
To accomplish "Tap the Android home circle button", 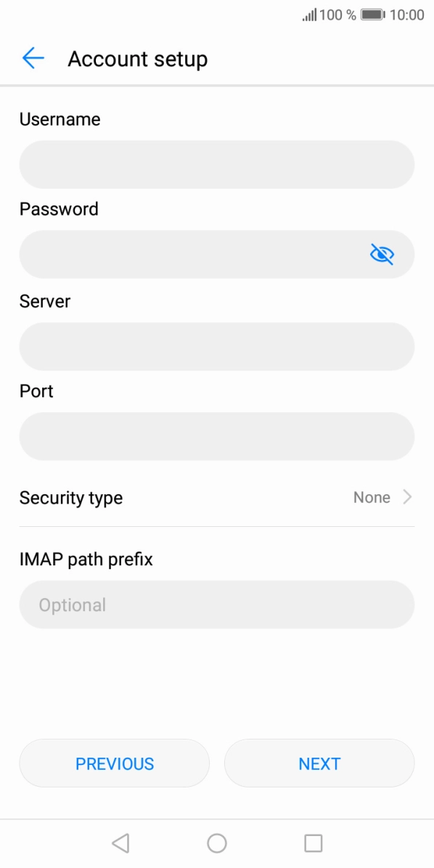I will coord(217,843).
